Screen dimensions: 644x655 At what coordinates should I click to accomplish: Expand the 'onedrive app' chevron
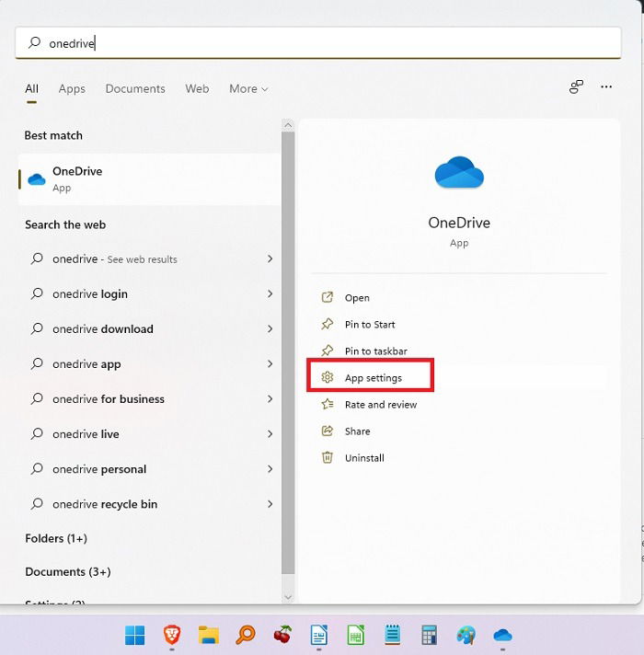[270, 364]
